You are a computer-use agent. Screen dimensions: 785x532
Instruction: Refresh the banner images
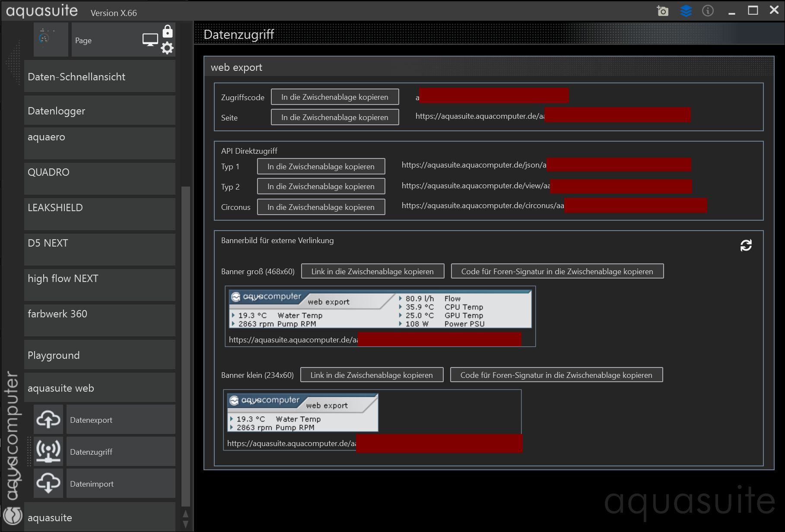point(746,245)
